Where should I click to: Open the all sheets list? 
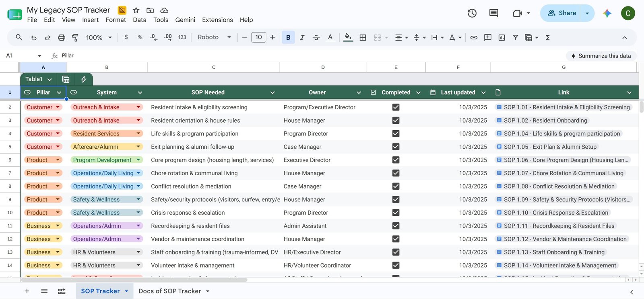44,291
